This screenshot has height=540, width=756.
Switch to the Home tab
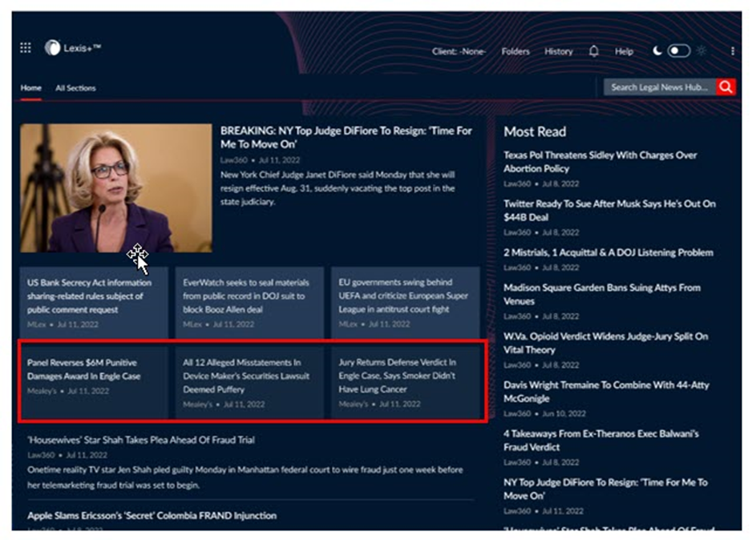(x=30, y=88)
